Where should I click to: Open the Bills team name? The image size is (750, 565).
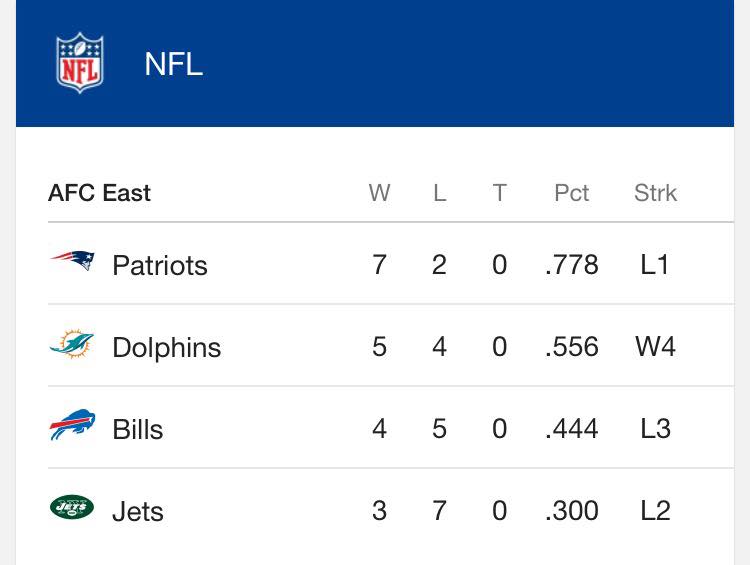coord(138,429)
